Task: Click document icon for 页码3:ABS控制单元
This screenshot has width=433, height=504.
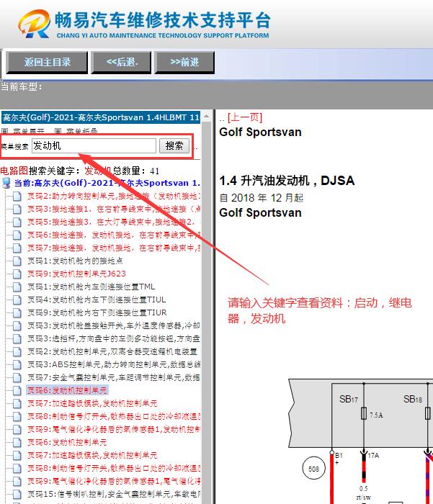Action: [x=17, y=364]
